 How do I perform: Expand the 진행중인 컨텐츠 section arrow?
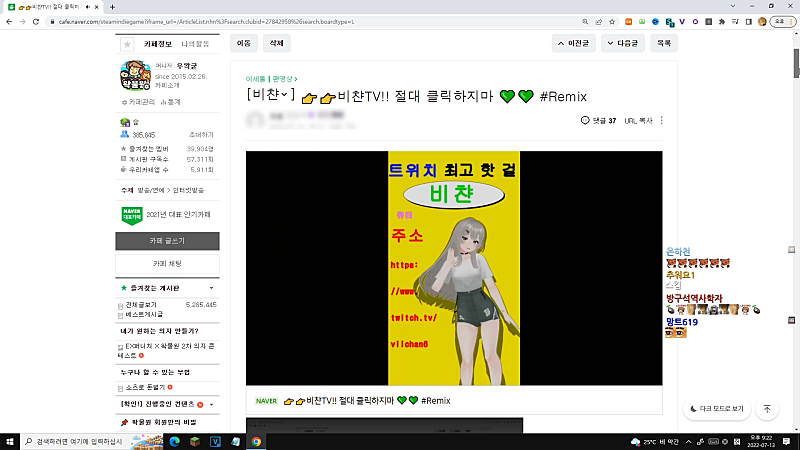coord(211,404)
